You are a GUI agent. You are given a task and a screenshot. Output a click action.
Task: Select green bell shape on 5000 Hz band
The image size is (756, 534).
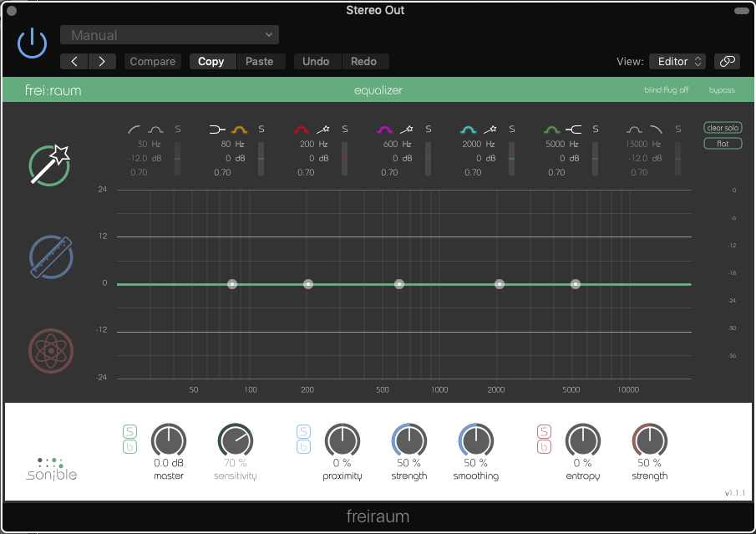coord(551,129)
